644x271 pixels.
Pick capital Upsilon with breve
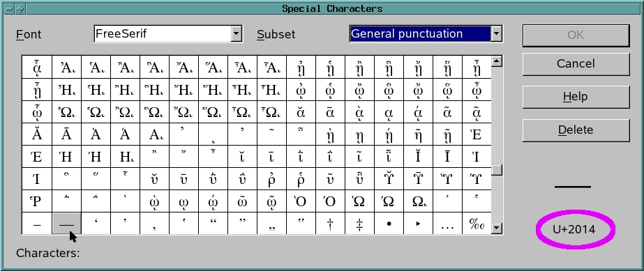(389, 179)
